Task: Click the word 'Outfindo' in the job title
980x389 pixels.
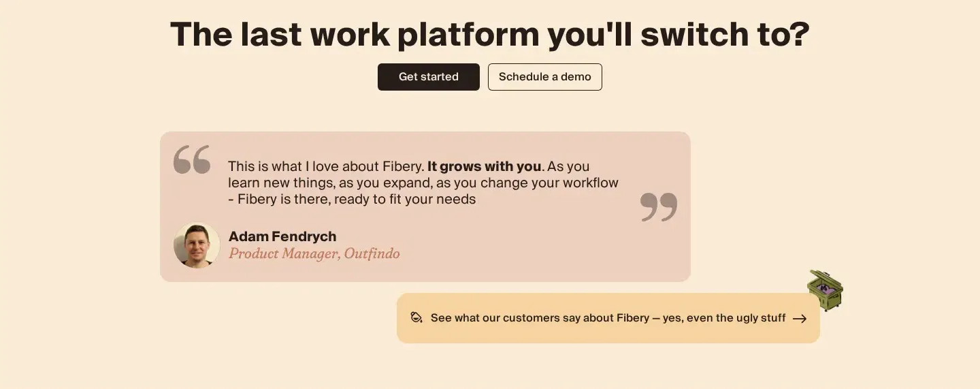Action: pos(372,254)
